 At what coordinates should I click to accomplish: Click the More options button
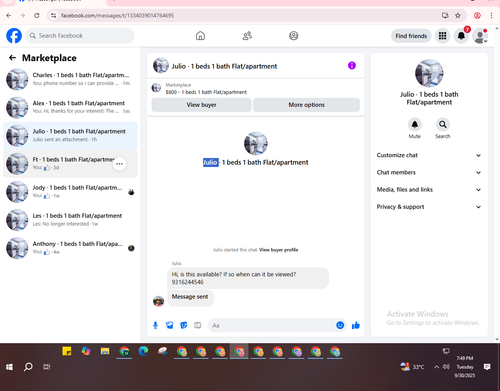pos(306,105)
